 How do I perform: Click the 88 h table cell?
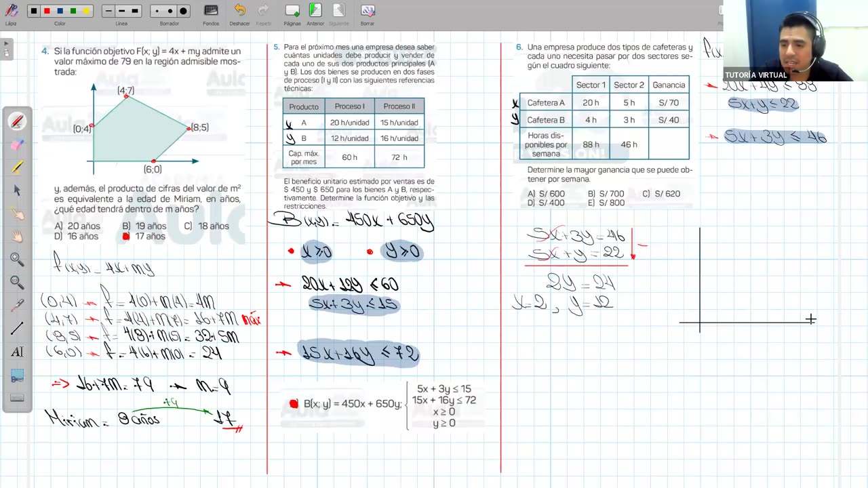[591, 144]
